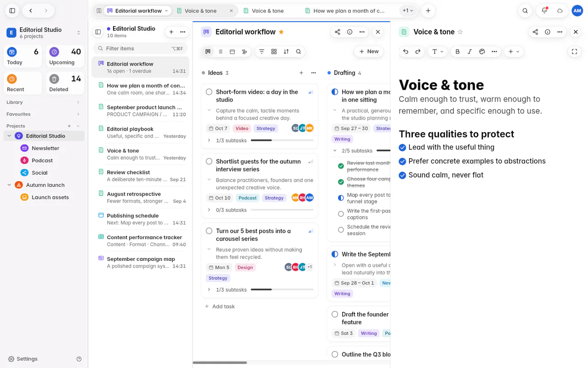Expand the Library section
588x368 pixels.
pos(78,102)
